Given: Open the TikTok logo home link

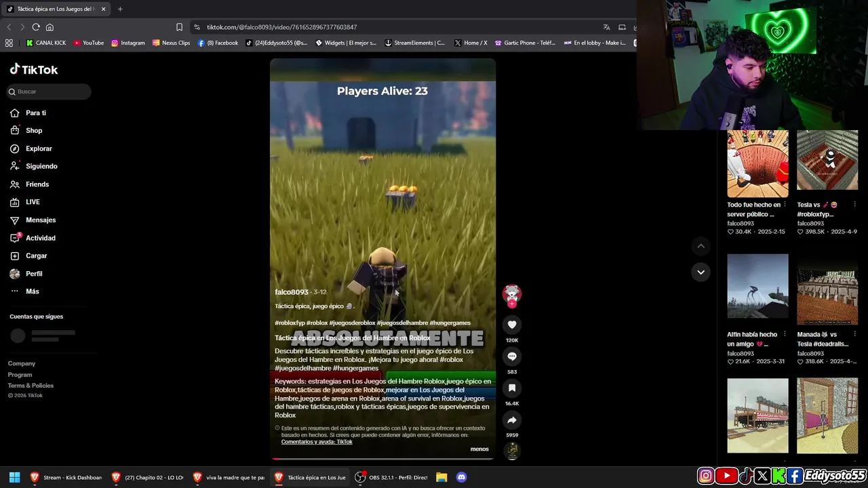Looking at the screenshot, I should point(34,69).
